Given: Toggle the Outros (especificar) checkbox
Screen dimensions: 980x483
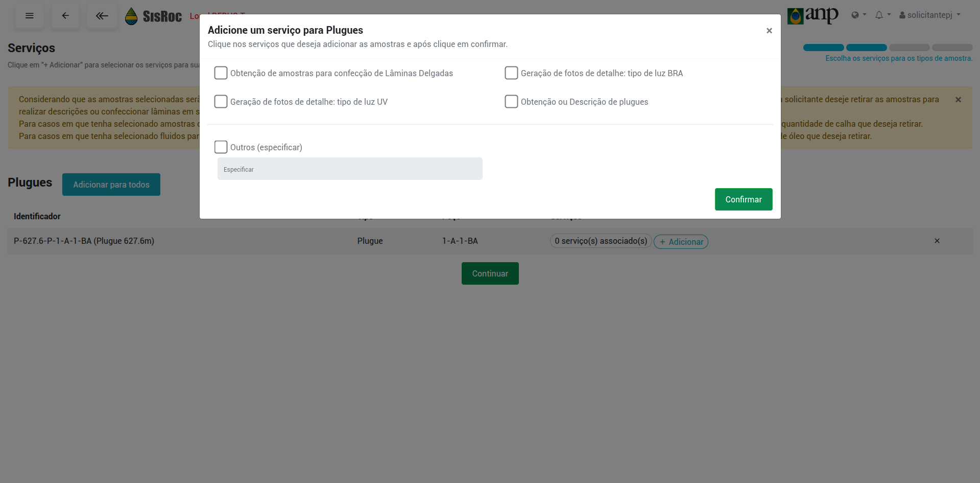Looking at the screenshot, I should pos(221,147).
